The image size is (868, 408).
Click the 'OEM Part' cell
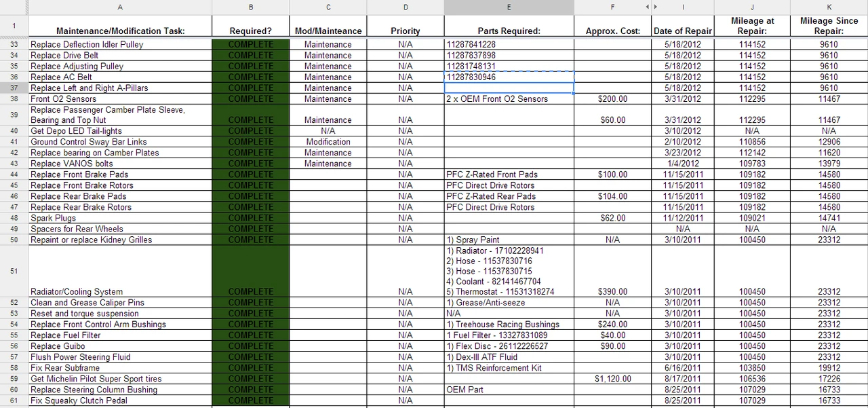coord(509,390)
